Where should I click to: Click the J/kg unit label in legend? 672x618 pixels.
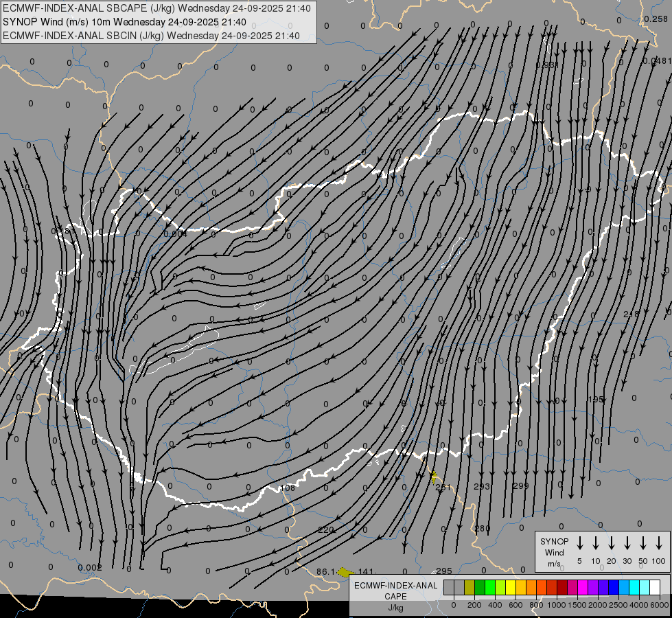pos(395,608)
